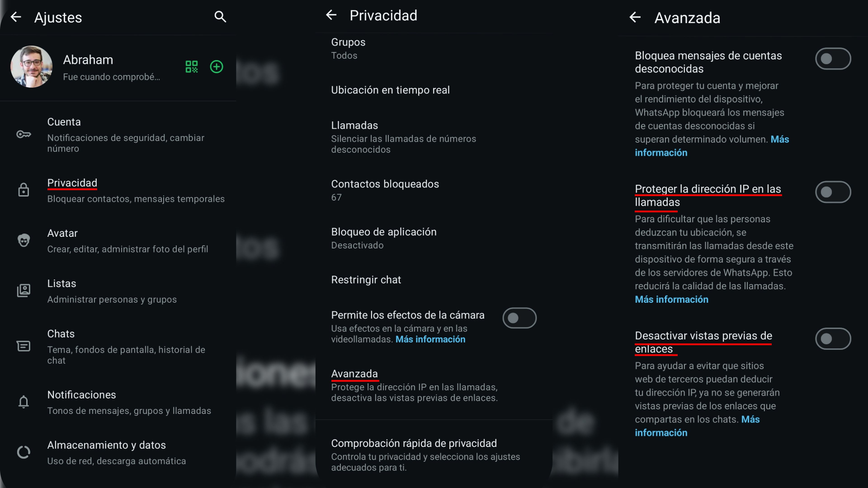Toggle Bloquea mensajes de cuentas desconocidas
Viewport: 868px width, 488px height.
point(833,59)
